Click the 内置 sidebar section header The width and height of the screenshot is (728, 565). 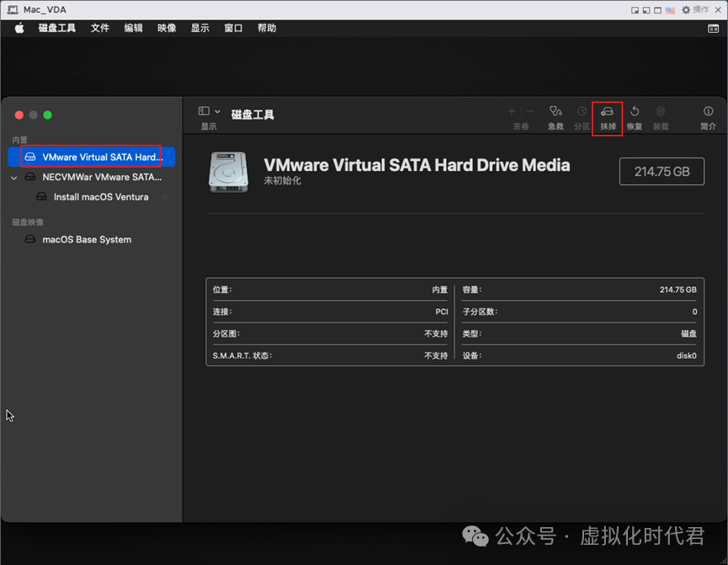click(20, 140)
